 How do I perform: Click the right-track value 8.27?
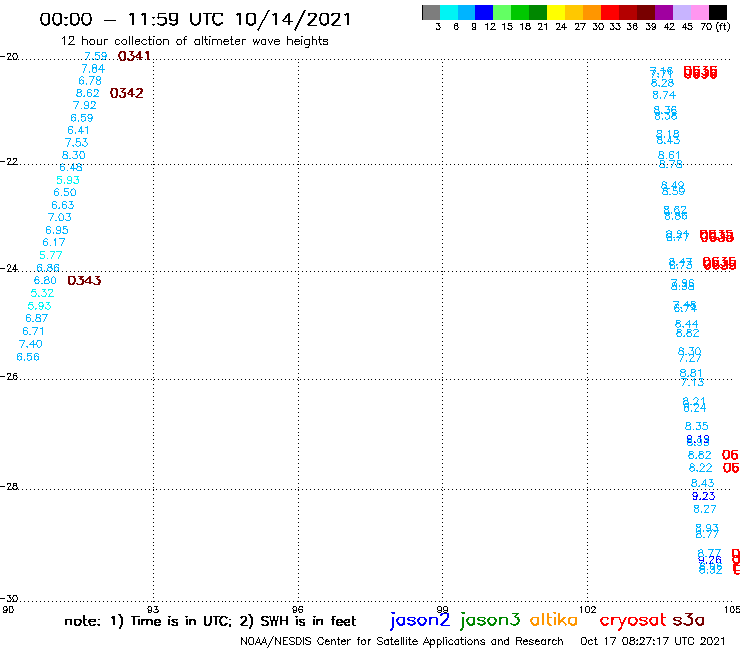pos(705,509)
